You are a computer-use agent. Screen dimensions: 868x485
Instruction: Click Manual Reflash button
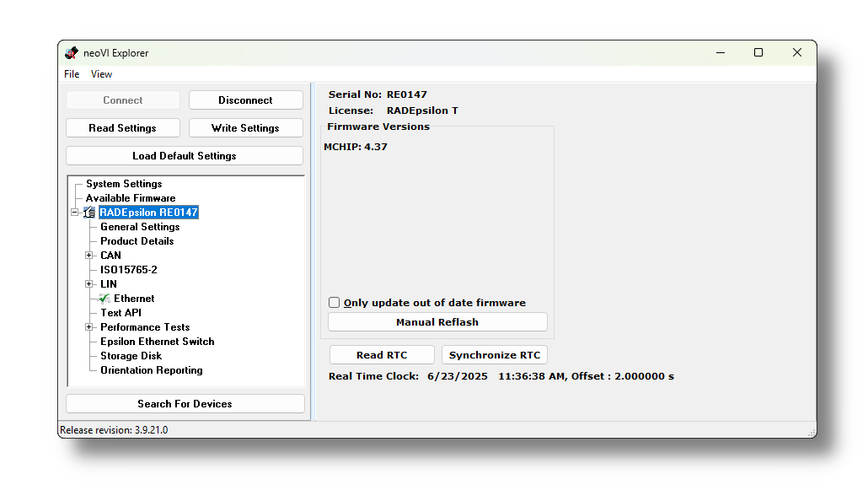(x=437, y=322)
